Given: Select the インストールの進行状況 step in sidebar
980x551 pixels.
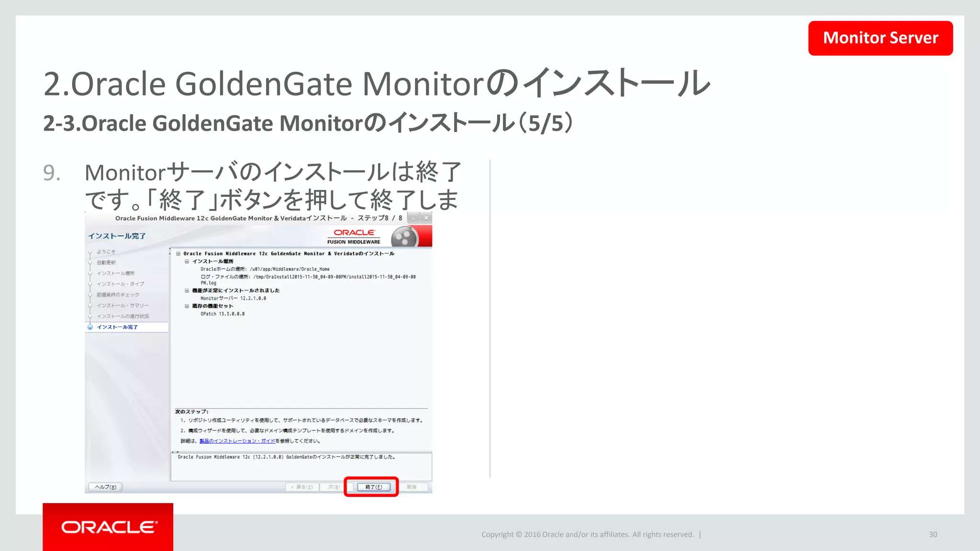Looking at the screenshot, I should 122,316.
